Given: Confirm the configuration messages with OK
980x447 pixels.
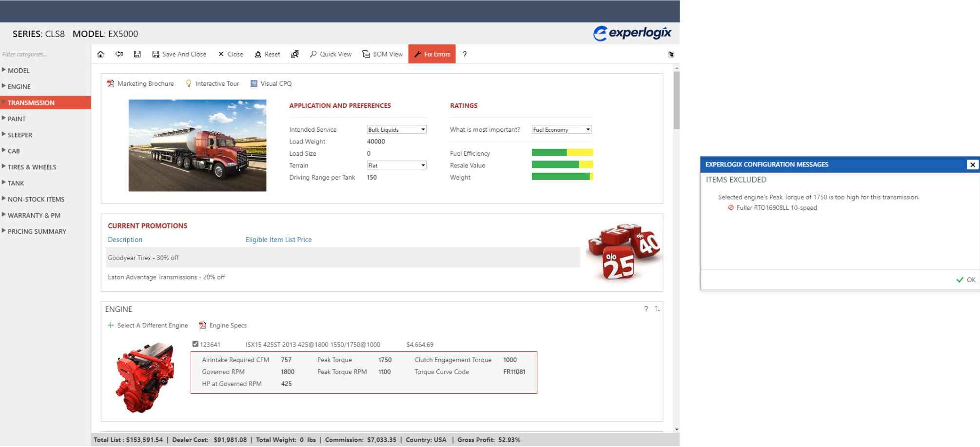Looking at the screenshot, I should pyautogui.click(x=965, y=280).
